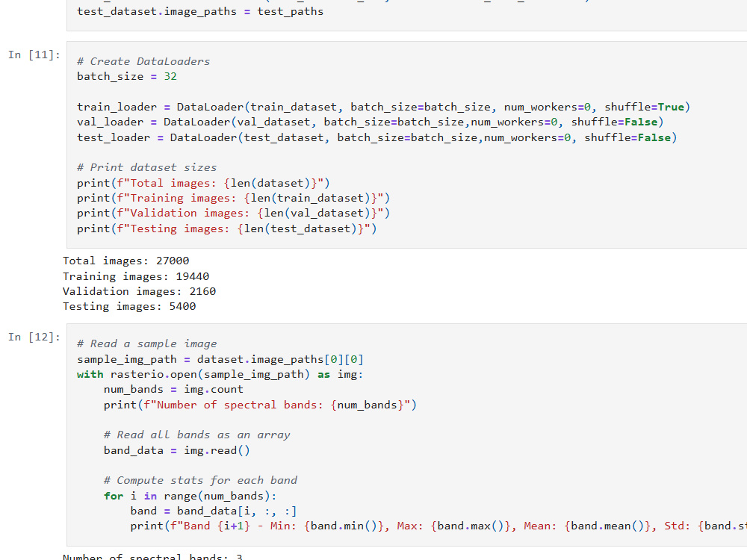Click the 'band_data = img.read()' line
The height and width of the screenshot is (560, 747).
[x=177, y=450]
